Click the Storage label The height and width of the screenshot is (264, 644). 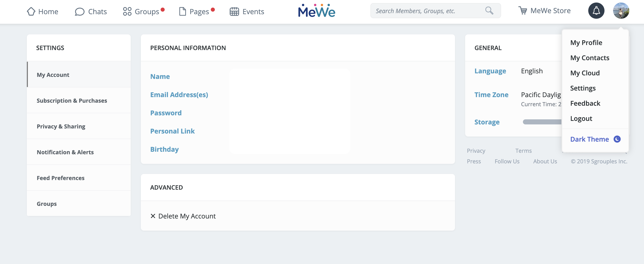[487, 122]
